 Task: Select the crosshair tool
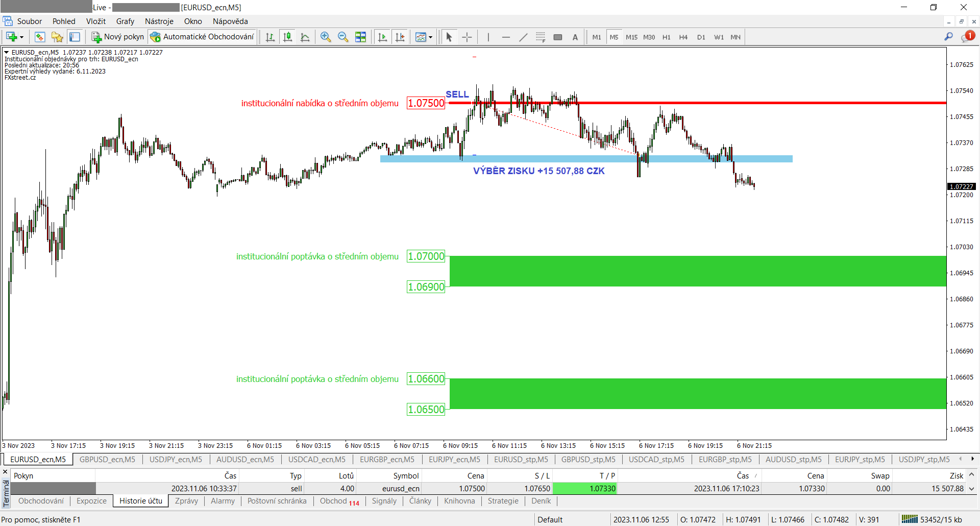tap(467, 37)
